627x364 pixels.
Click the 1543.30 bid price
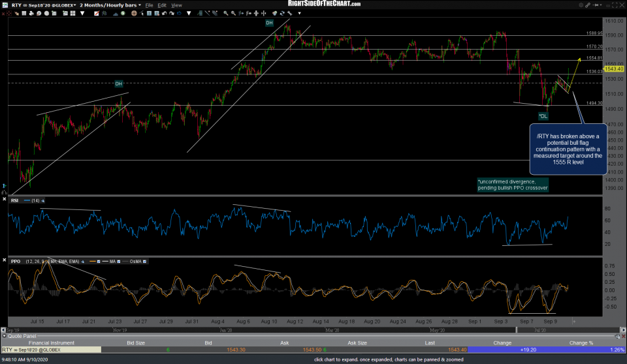(x=236, y=350)
